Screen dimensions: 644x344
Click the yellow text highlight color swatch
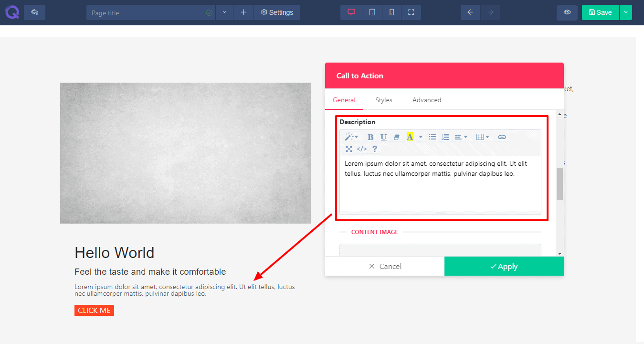pos(410,137)
